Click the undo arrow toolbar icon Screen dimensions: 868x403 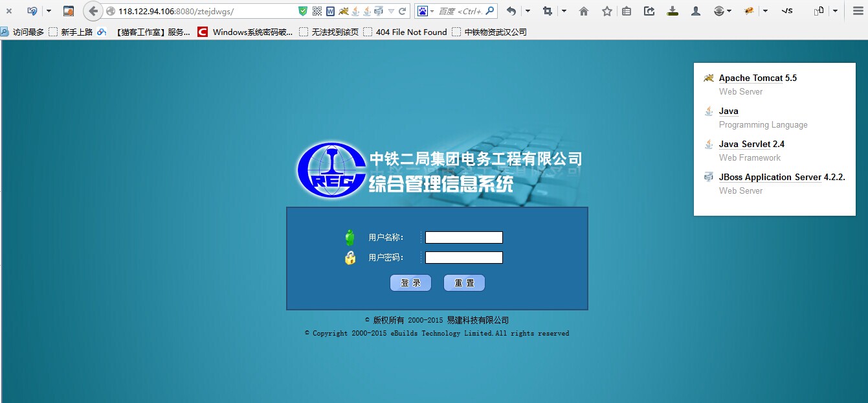pos(511,11)
